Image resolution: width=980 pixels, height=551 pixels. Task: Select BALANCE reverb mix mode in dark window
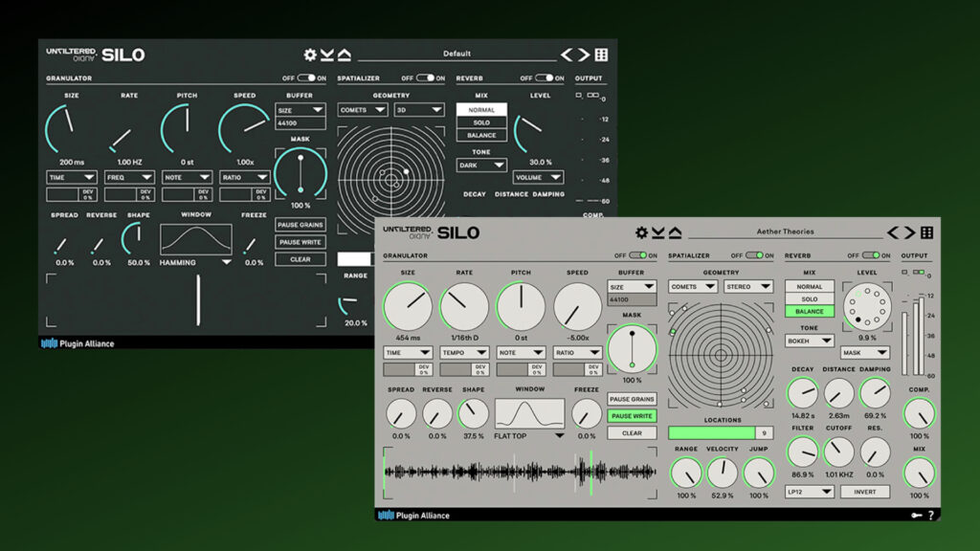[x=481, y=135]
